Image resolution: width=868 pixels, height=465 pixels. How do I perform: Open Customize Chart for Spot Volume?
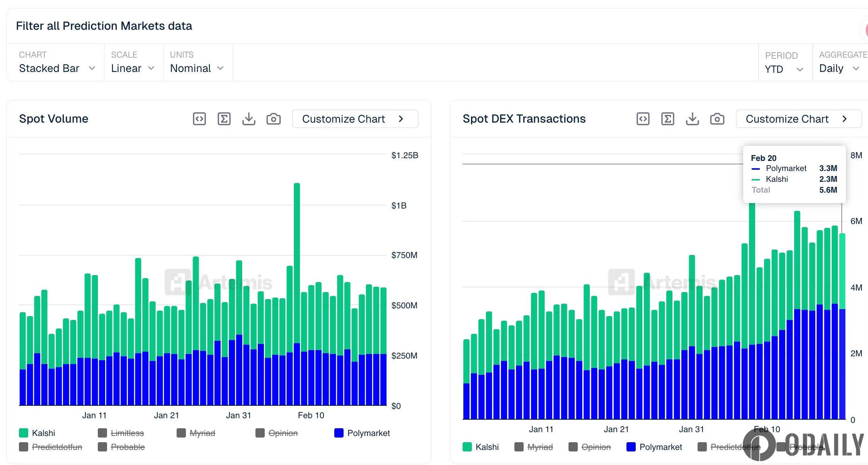355,119
